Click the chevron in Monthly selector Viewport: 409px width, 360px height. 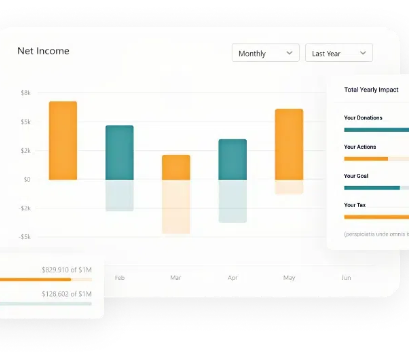289,53
